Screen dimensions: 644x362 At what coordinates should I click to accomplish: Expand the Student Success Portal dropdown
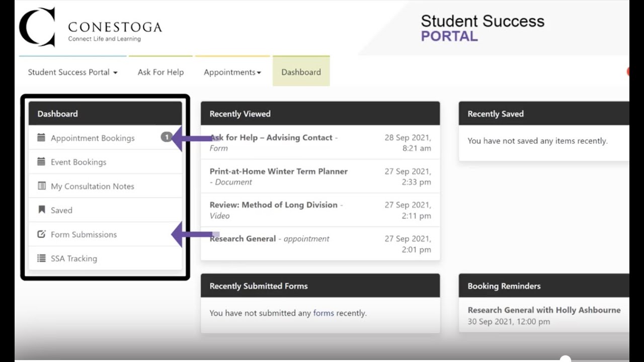coord(72,72)
